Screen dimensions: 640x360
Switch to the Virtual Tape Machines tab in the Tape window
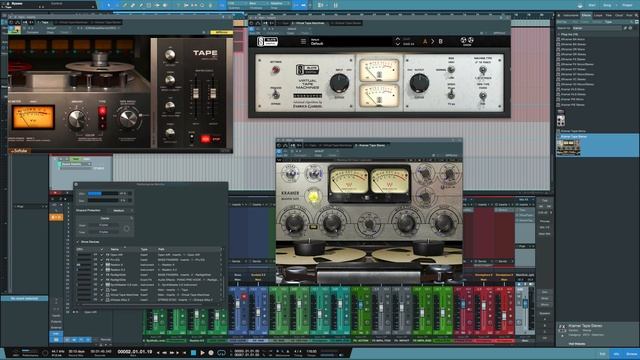point(73,22)
